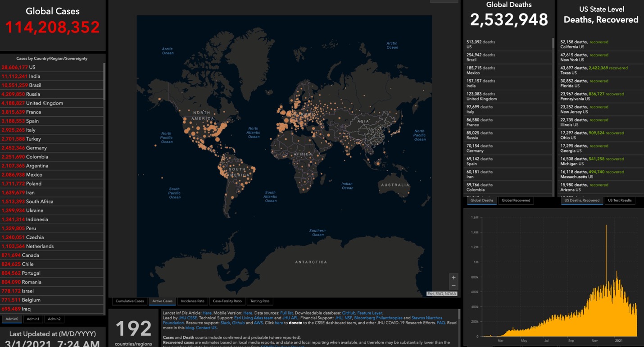Open the Feature Layer link

(370, 312)
